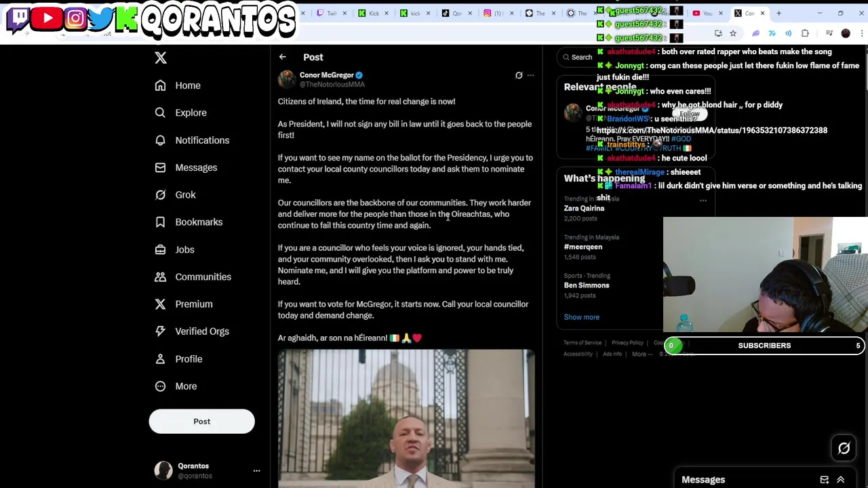Click the x.com status link in chat
Viewport: 868px width, 488px height.
pos(712,130)
